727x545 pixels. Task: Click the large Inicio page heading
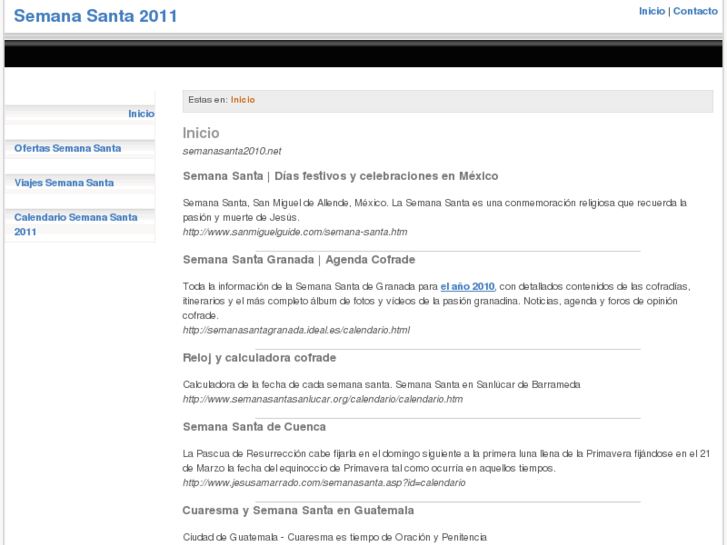pyautogui.click(x=201, y=133)
